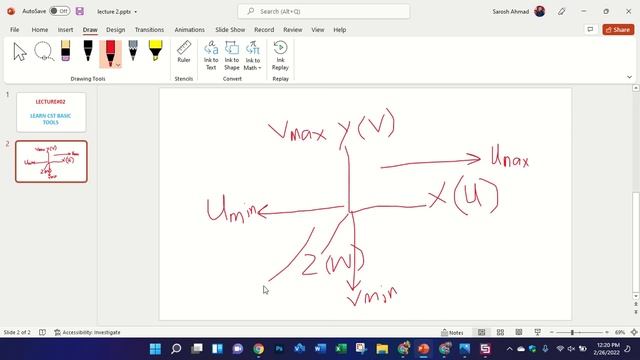Select the Lasso Select tool
The width and height of the screenshot is (640, 360).
pyautogui.click(x=44, y=52)
